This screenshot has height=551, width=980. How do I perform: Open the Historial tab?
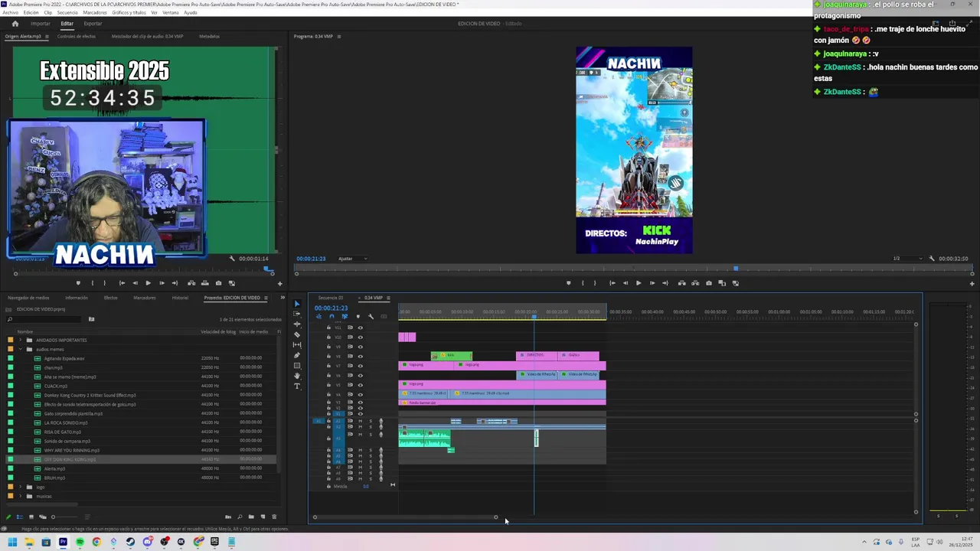(180, 298)
